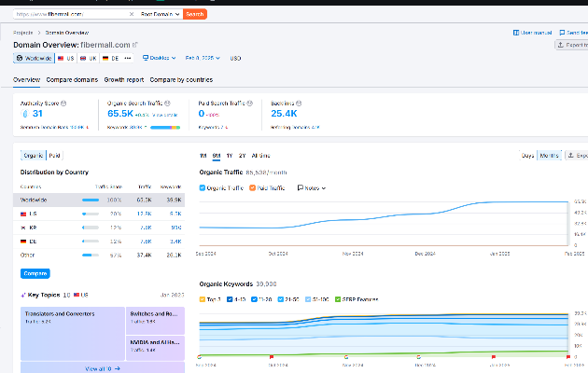
Task: Click the Google marker under Sep 2024
Action: [x=199, y=357]
